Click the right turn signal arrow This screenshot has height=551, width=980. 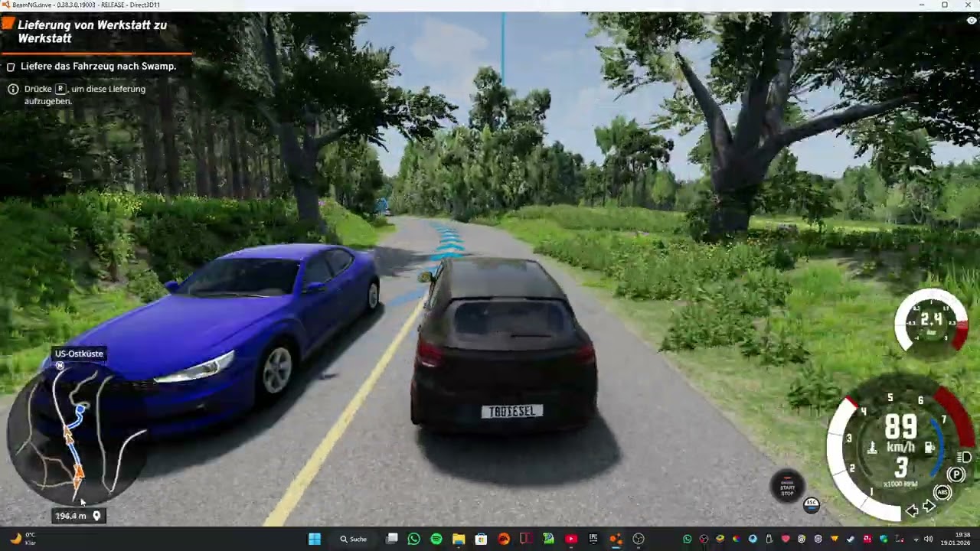coord(929,507)
